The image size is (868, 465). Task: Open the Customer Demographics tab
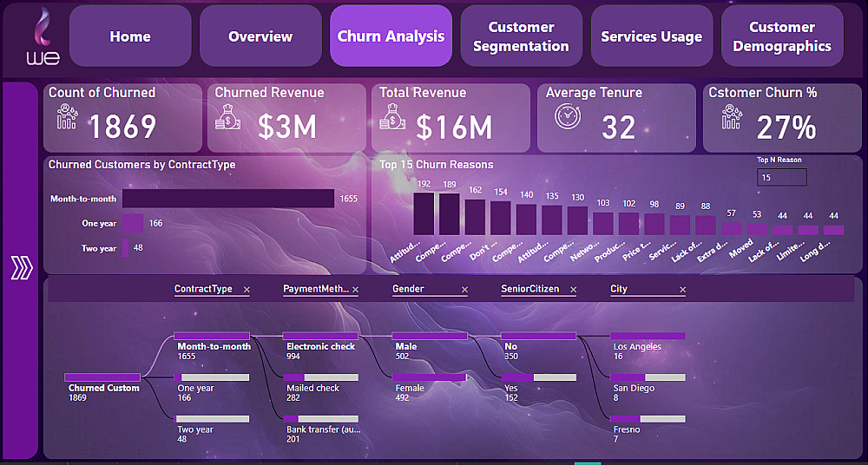click(x=782, y=36)
